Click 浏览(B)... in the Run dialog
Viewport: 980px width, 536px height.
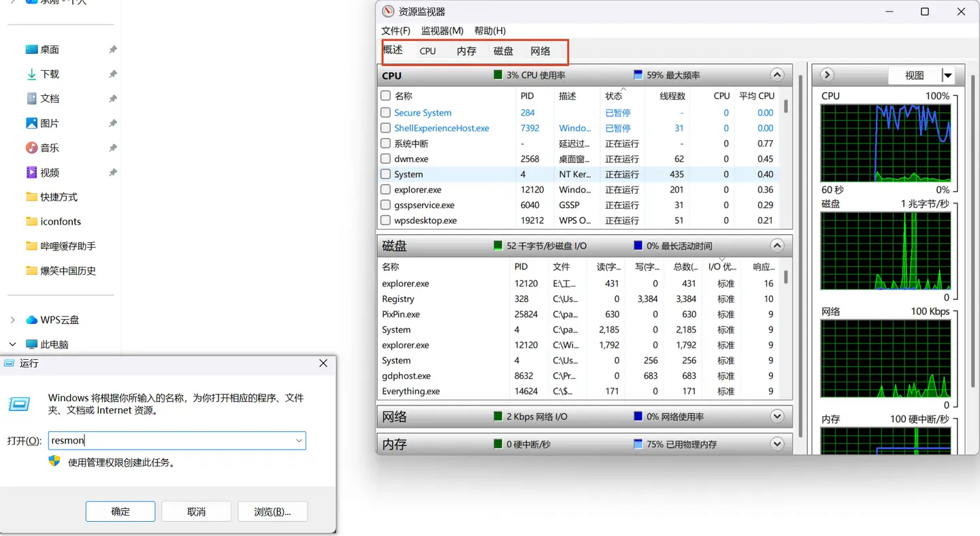pyautogui.click(x=273, y=512)
